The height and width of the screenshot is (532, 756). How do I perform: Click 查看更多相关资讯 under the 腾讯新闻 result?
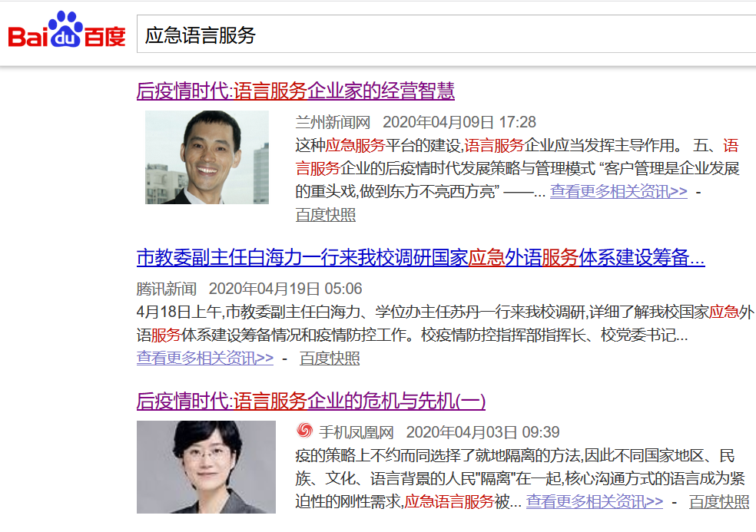pos(205,359)
